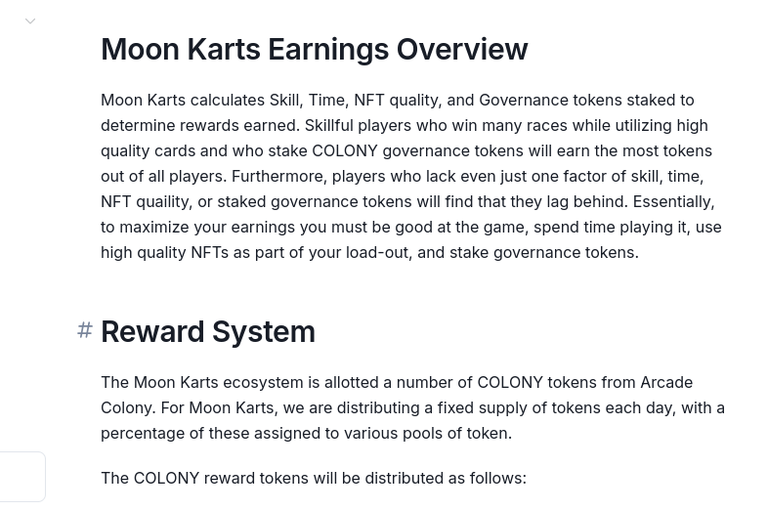The height and width of the screenshot is (509, 768).
Task: Click the # anchor icon beside Reward System
Action: click(x=85, y=330)
